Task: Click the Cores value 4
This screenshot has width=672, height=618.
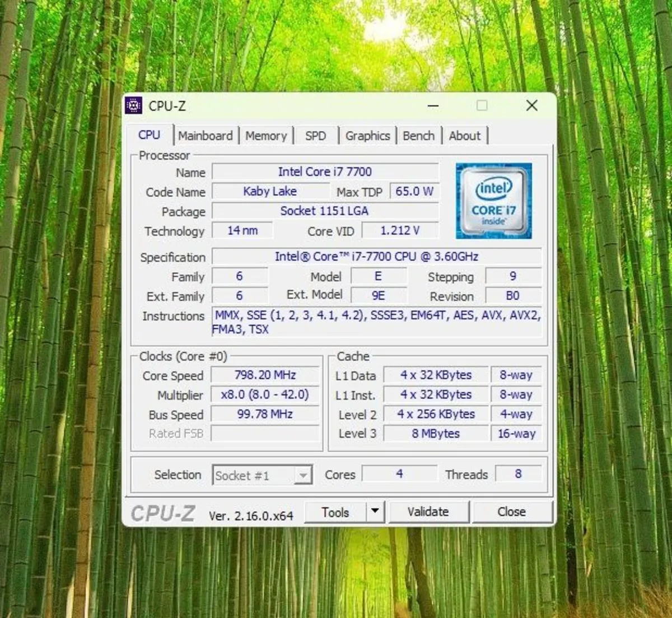Action: (399, 473)
